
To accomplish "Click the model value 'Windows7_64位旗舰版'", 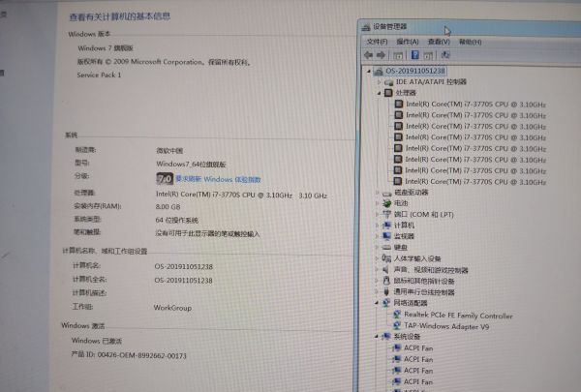I will tap(191, 165).
